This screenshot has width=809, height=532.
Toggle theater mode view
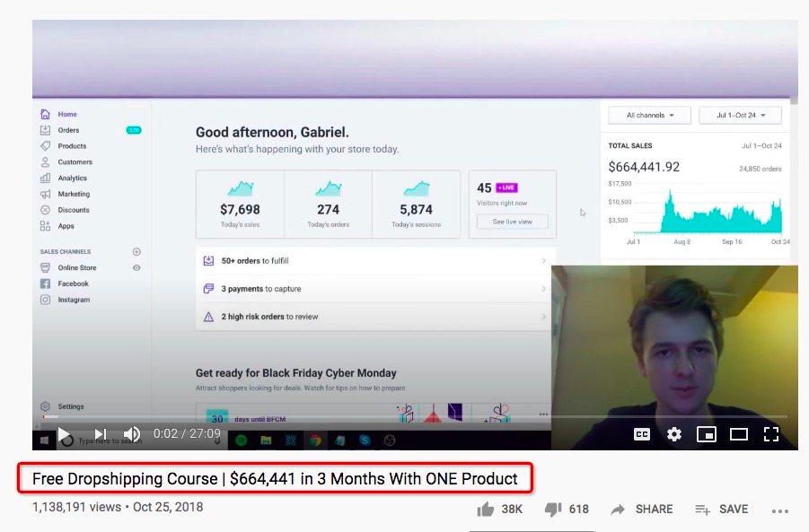click(738, 434)
